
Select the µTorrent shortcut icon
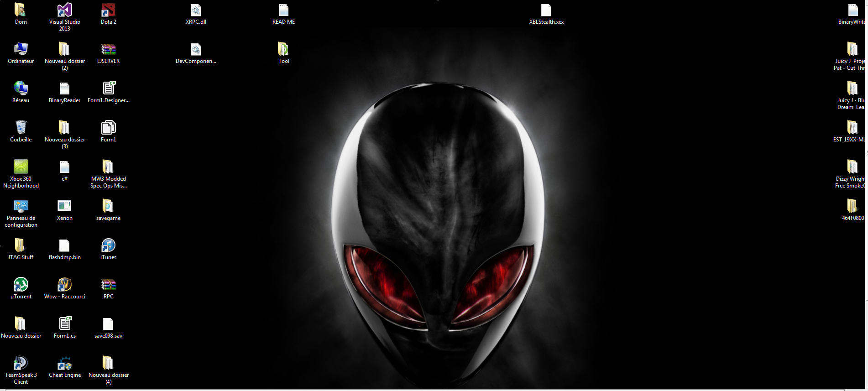click(21, 285)
